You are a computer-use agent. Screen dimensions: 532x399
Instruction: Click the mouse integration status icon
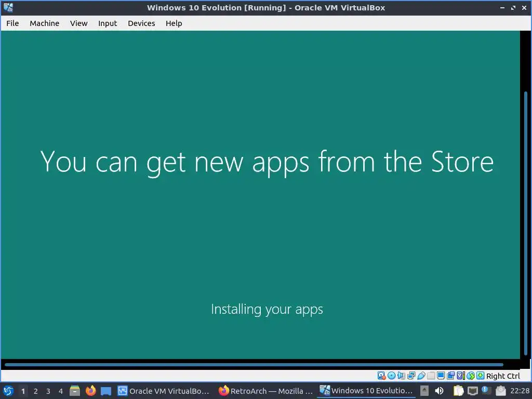(471, 376)
